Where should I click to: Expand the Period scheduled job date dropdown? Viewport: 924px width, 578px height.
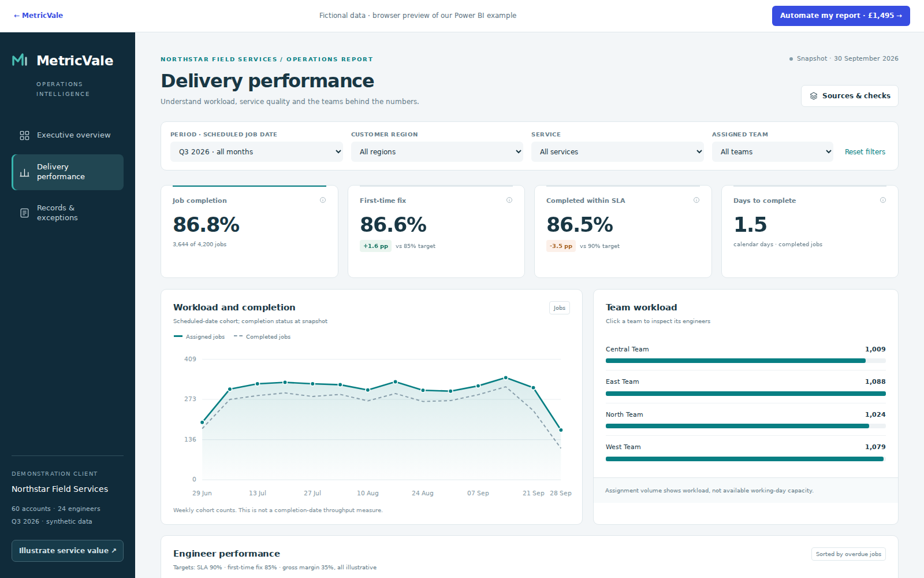point(256,152)
